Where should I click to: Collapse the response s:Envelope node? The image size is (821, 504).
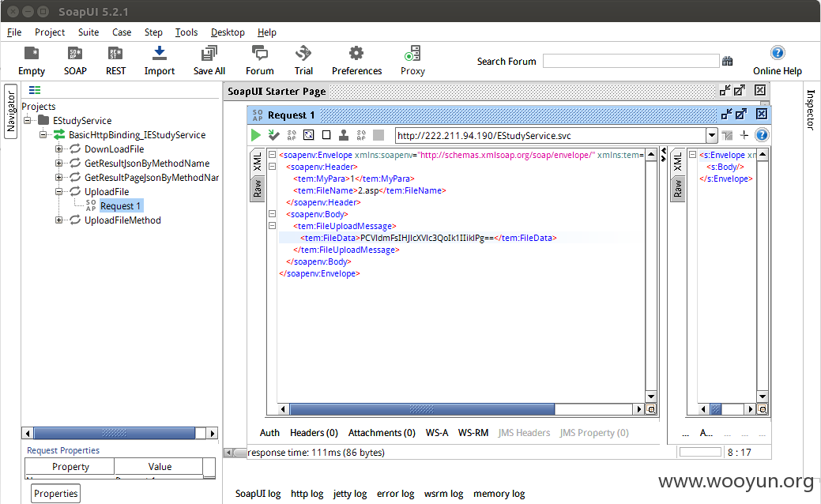(x=692, y=154)
